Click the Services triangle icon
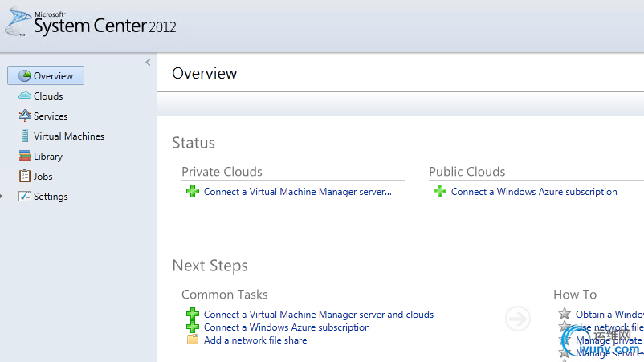Screen dimensions: 644x362 (25, 116)
